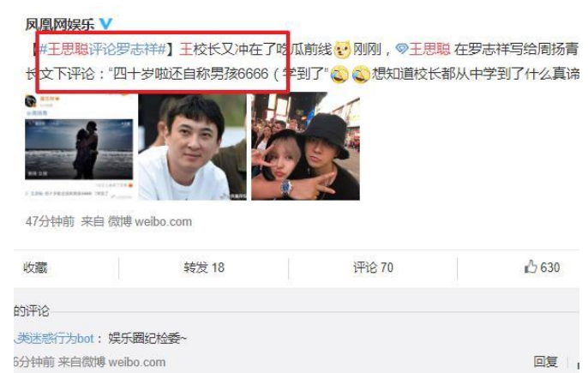Open the 评论 70 comments tab
Viewport: 588px width, 373px height.
pos(373,268)
